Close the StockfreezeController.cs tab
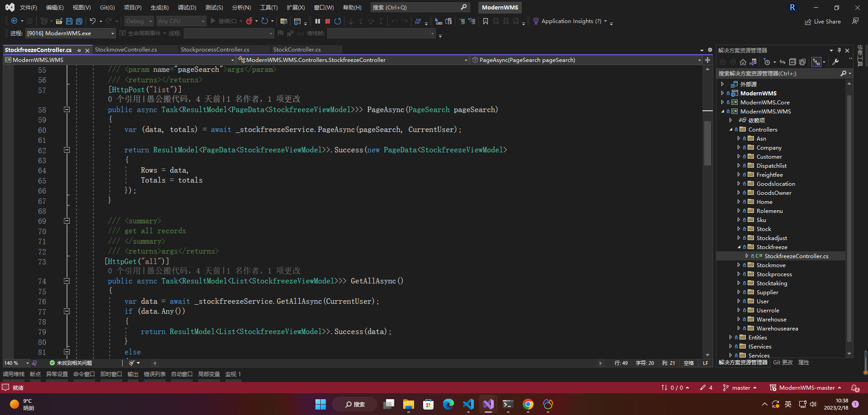Screen dimensions: 868x415 [87, 50]
